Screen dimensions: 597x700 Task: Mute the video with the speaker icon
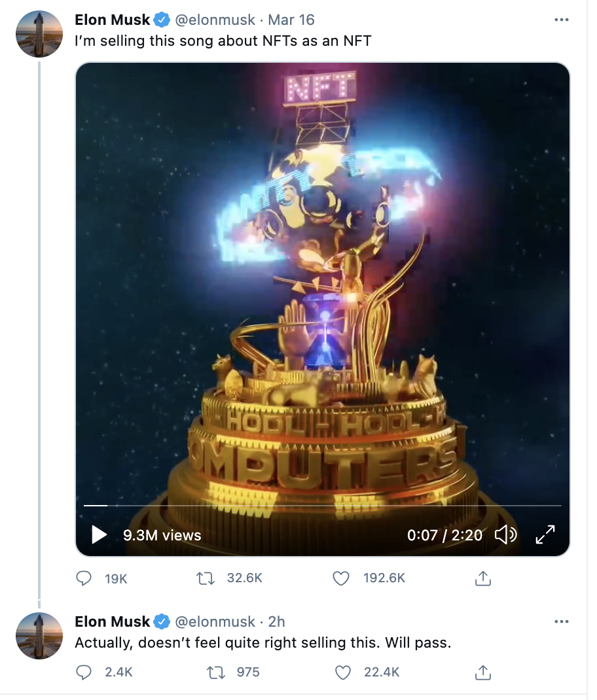click(505, 534)
